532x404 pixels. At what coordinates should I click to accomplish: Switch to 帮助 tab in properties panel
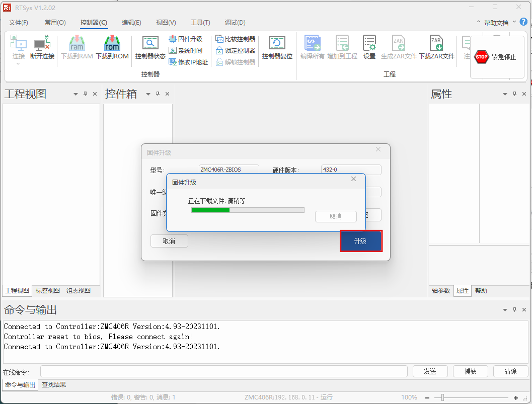point(481,291)
